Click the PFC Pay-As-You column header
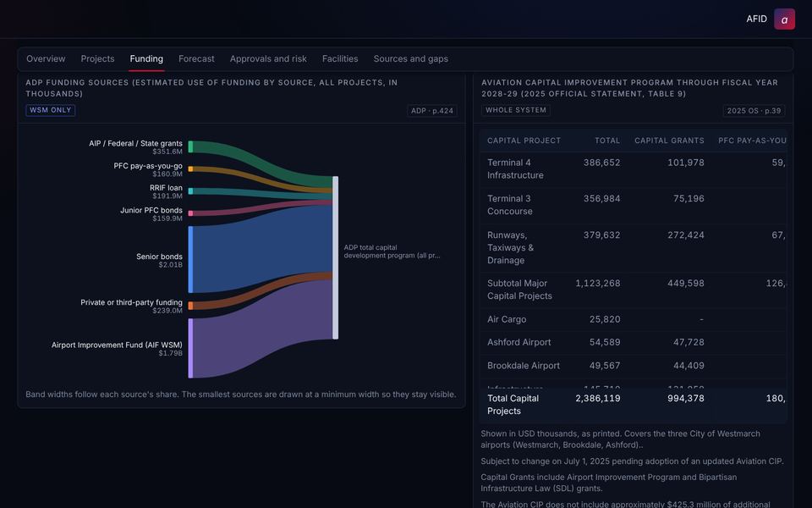Viewport: 812px width, 508px height. point(752,141)
